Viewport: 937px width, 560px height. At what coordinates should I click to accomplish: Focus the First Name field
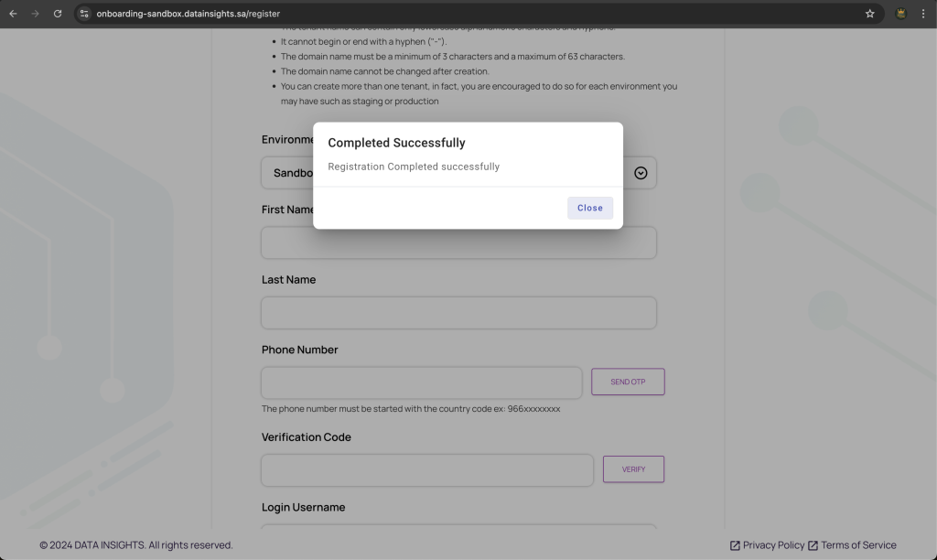click(x=458, y=244)
